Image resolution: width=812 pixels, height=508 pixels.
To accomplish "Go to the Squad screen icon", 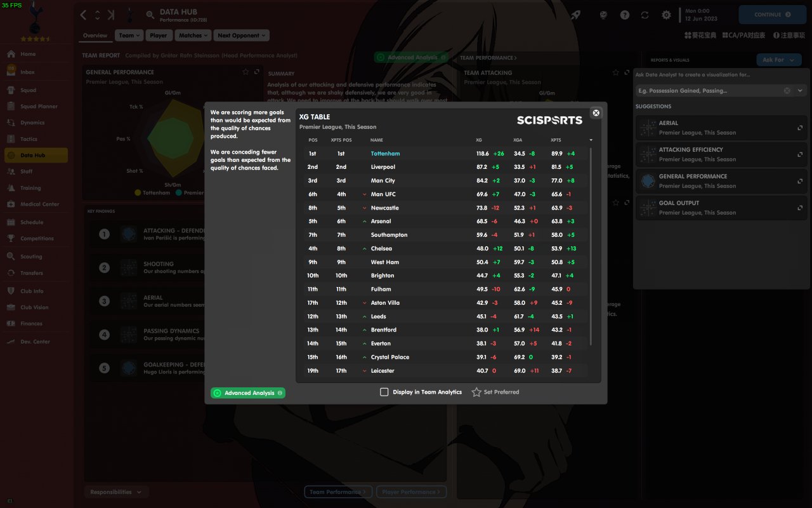I will pos(11,90).
